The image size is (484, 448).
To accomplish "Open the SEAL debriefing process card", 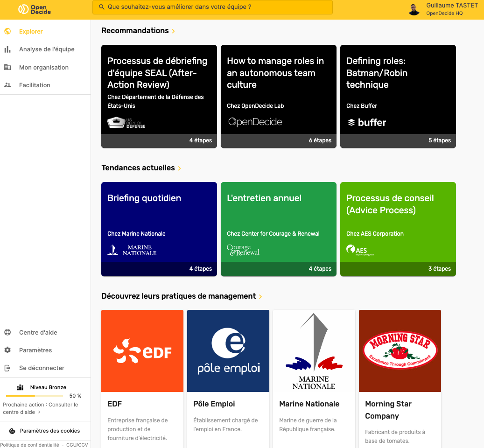I will click(x=159, y=96).
